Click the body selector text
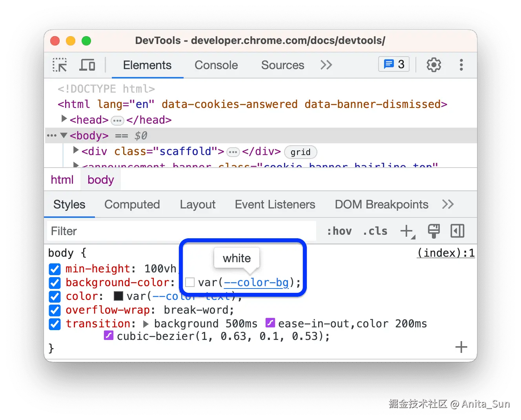Image resolution: width=521 pixels, height=420 pixels. [61, 253]
